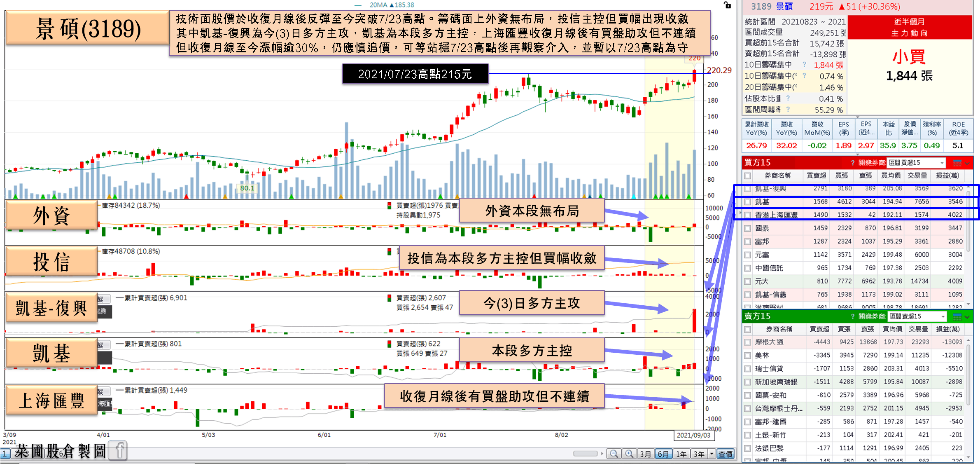Click the 庫存84342 (18.7%) foreign holdings label
Image resolution: width=980 pixels, height=473 pixels.
point(131,205)
